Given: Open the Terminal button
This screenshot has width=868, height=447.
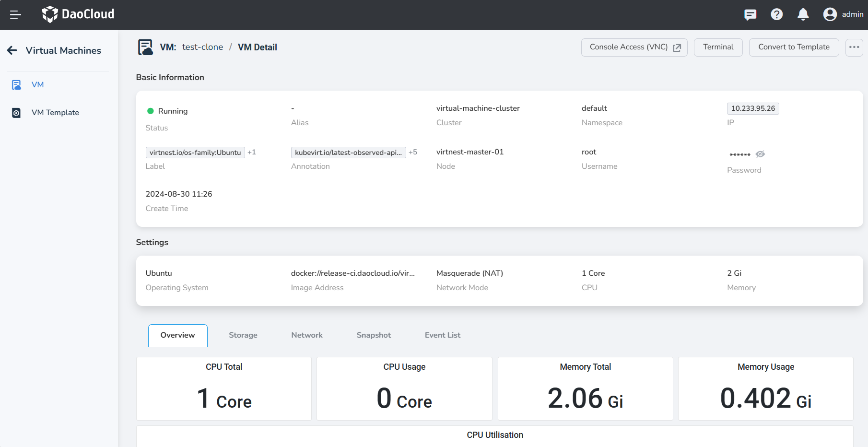Looking at the screenshot, I should point(718,47).
